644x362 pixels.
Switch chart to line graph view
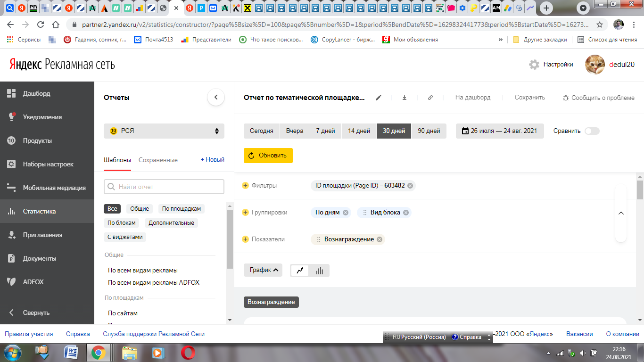point(300,271)
